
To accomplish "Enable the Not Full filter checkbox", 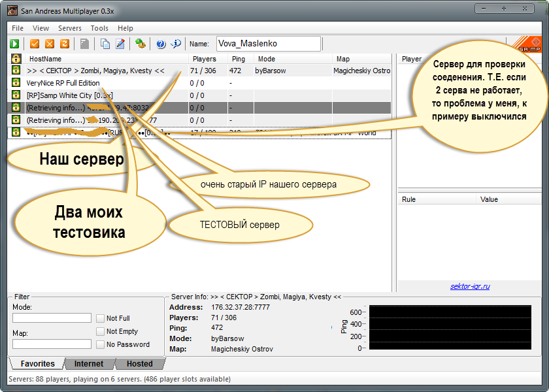I will coord(101,318).
